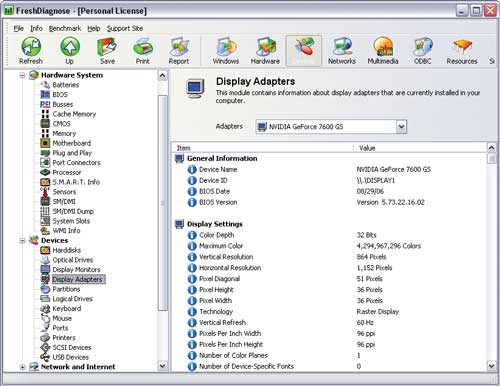Open BIOS in the hardware tree
The image size is (500, 386).
tap(60, 94)
